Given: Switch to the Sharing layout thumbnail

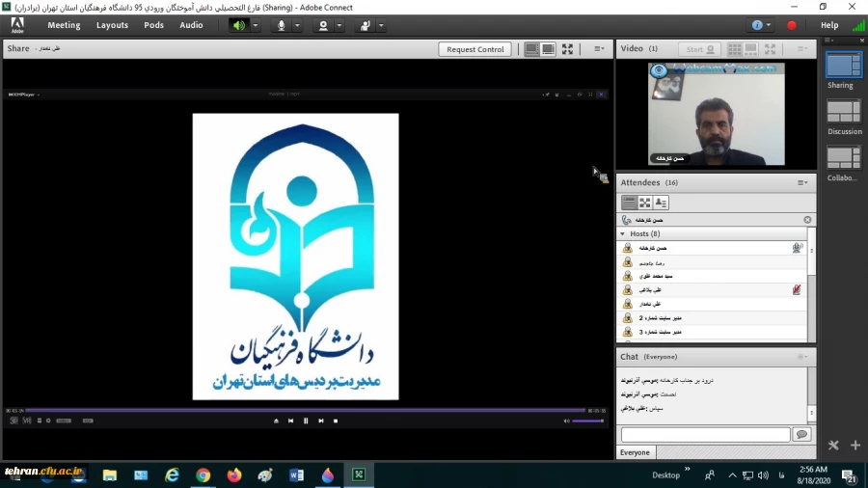Looking at the screenshot, I should [x=843, y=67].
